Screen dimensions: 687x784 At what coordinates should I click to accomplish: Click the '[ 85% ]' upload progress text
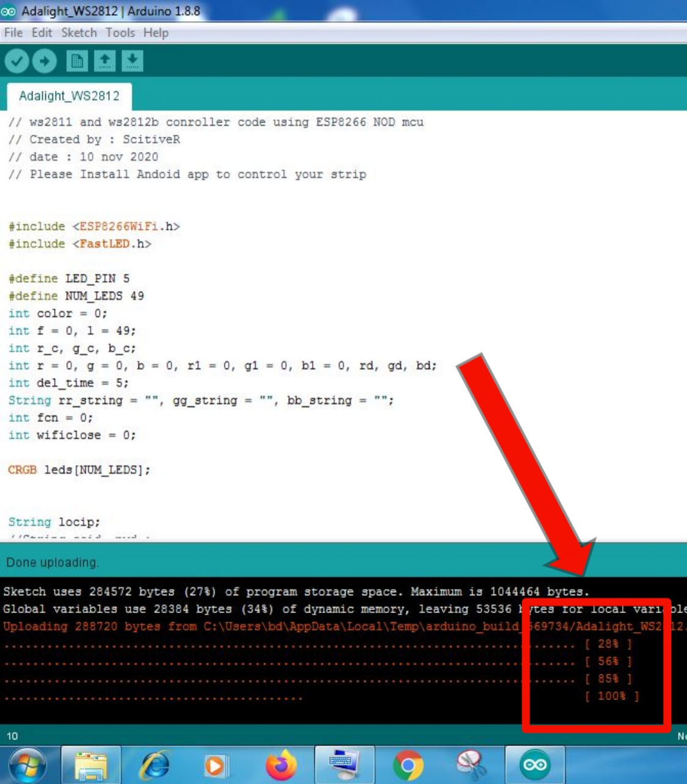pos(608,679)
